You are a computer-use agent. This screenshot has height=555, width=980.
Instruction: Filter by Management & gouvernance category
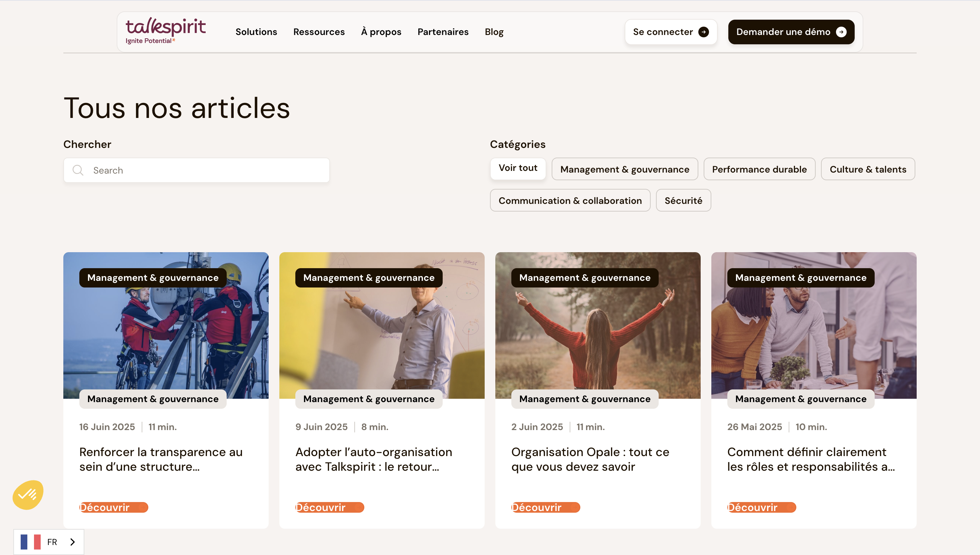click(625, 169)
